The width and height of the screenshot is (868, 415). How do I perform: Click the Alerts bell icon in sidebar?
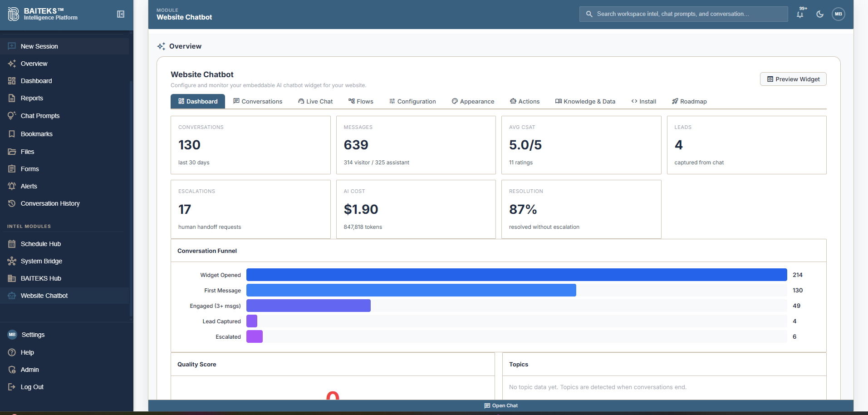tap(12, 186)
